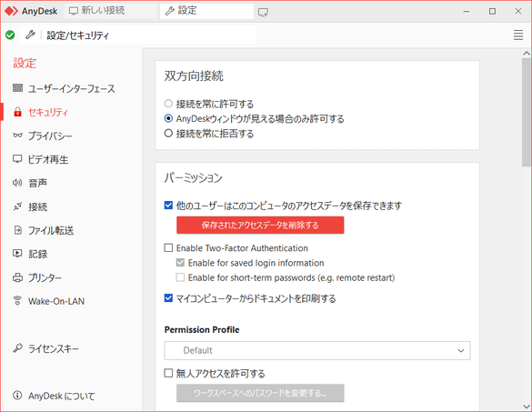Click the 双方向接続 section heading

pos(194,75)
